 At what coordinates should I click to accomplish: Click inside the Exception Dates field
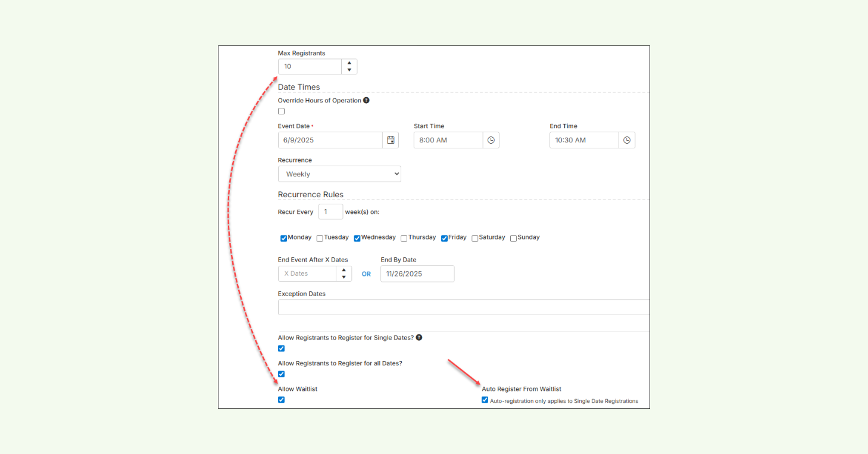[x=417, y=307]
